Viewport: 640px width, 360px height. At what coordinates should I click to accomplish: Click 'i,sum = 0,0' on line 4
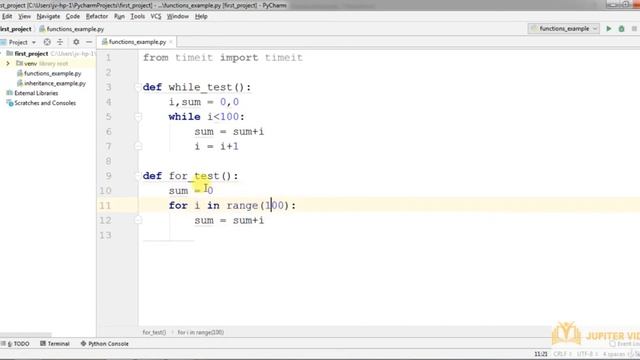(x=204, y=102)
